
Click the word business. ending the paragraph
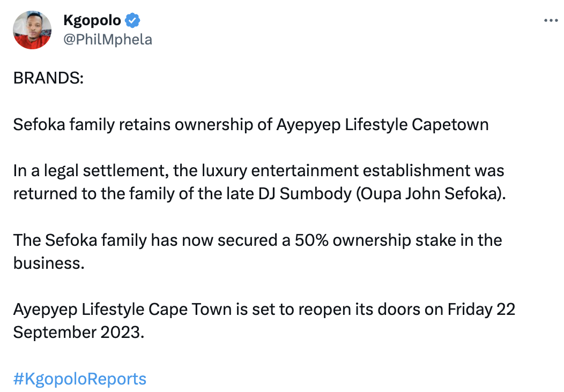click(x=49, y=263)
